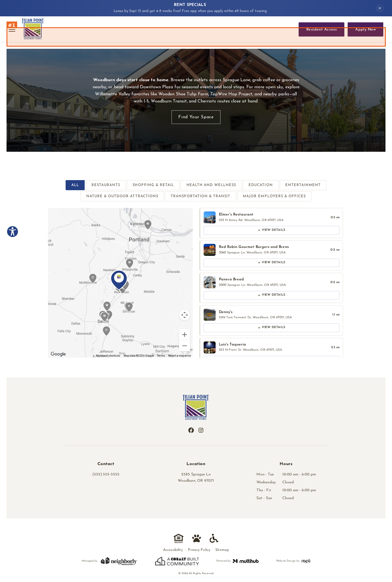The width and height of the screenshot is (392, 582).
Task: Filter by Shopping & Retail
Action: click(x=153, y=185)
